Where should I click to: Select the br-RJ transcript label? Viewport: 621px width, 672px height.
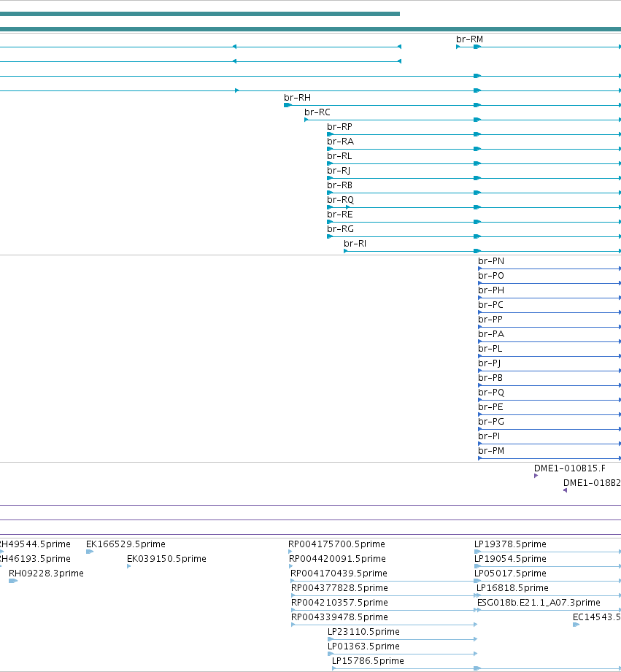(x=339, y=171)
